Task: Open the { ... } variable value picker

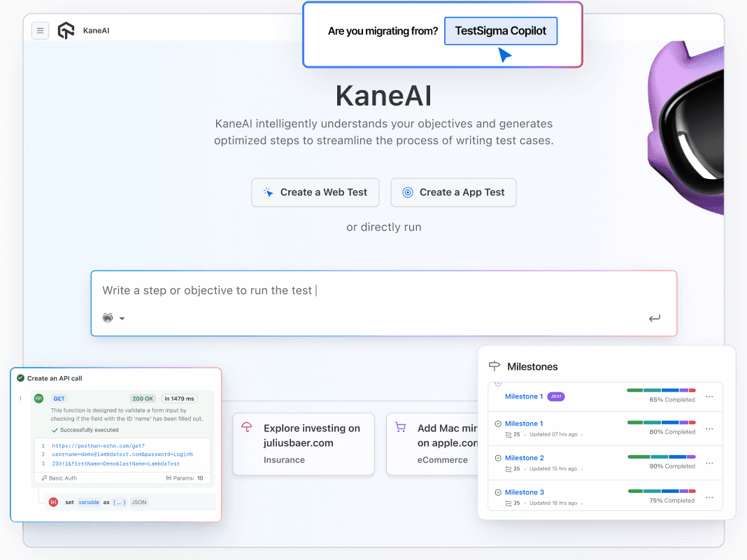Action: tap(119, 501)
